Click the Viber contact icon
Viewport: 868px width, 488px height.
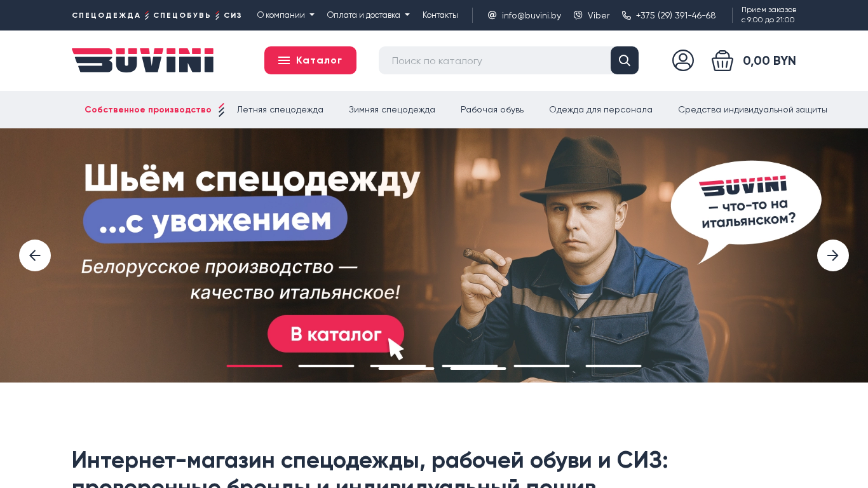click(x=578, y=15)
